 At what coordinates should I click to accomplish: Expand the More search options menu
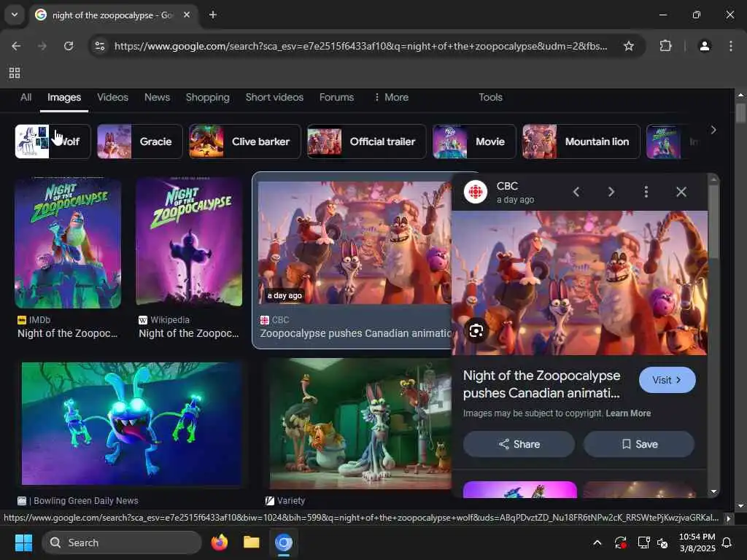point(391,97)
